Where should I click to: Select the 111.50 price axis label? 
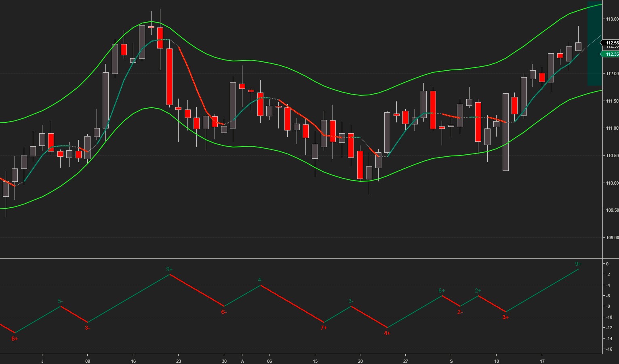(x=612, y=101)
